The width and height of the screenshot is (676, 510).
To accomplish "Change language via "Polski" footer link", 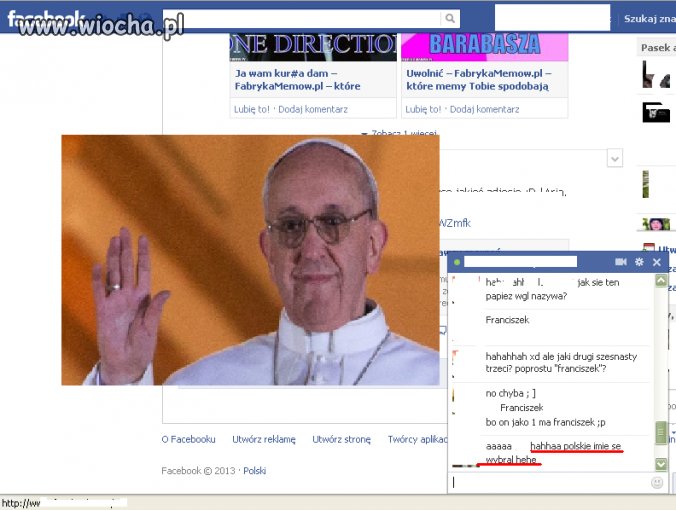I will pyautogui.click(x=254, y=471).
